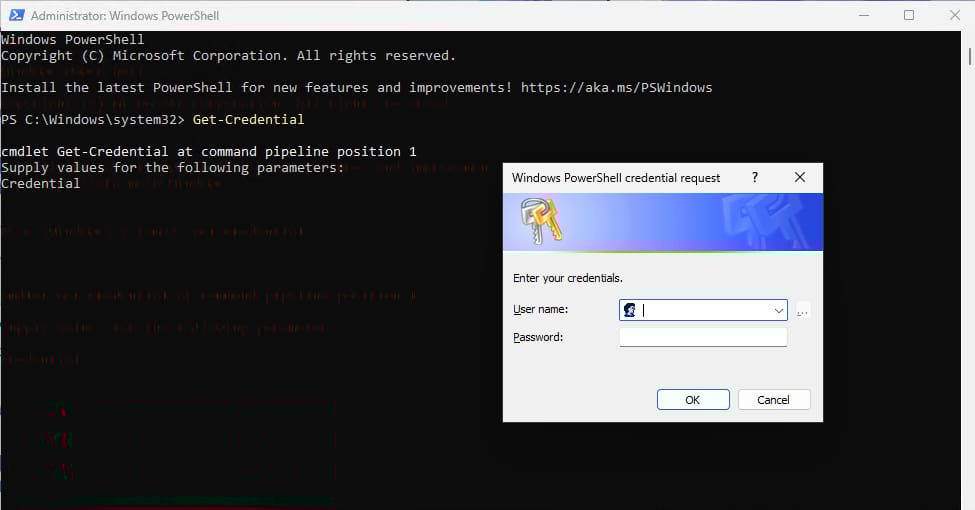Image resolution: width=975 pixels, height=510 pixels.
Task: Click the browse ellipsis button beside User name
Action: click(x=803, y=310)
